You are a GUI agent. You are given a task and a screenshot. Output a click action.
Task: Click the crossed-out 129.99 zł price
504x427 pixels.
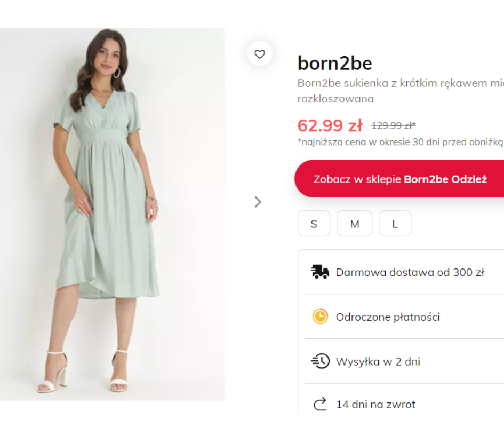point(393,126)
